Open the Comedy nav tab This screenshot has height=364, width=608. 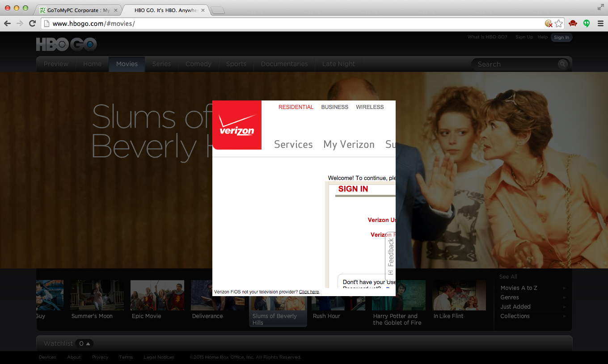[198, 64]
